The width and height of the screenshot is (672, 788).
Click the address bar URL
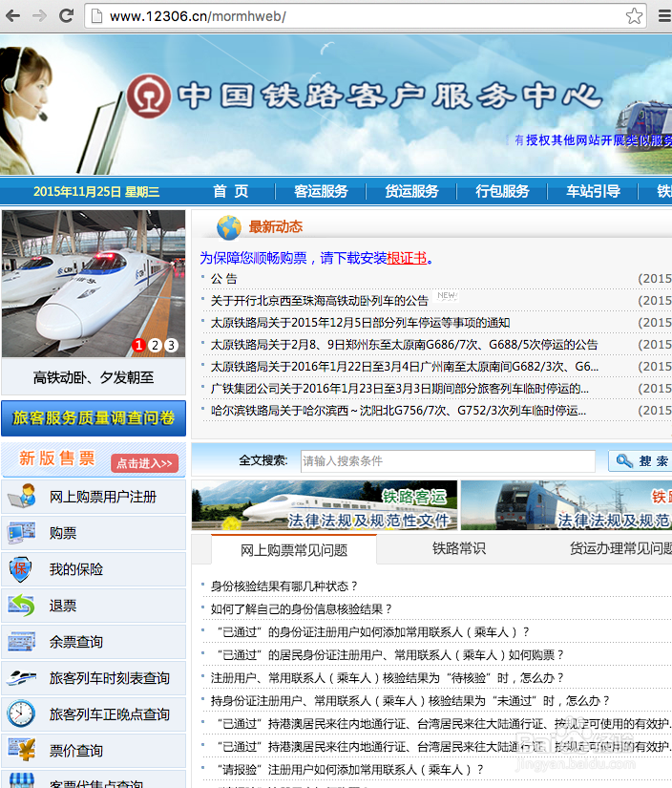click(198, 16)
